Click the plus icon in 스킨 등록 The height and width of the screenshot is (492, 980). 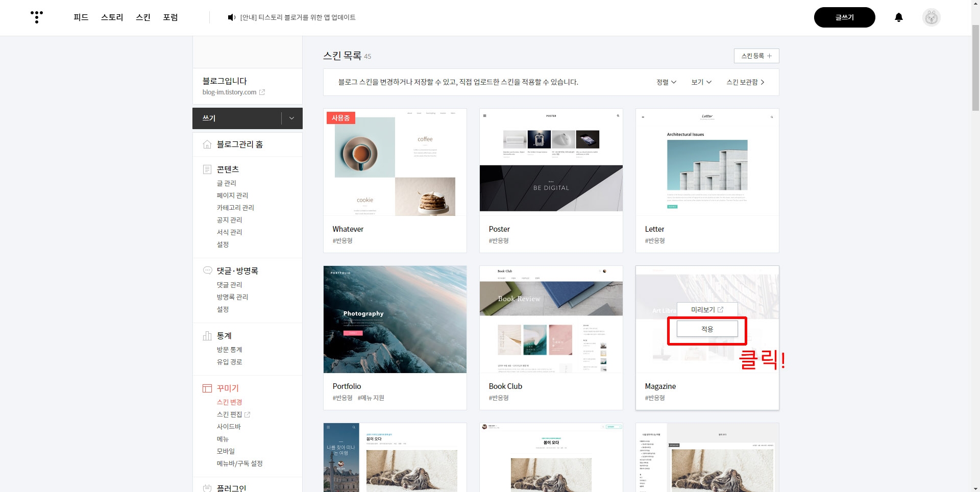(770, 56)
